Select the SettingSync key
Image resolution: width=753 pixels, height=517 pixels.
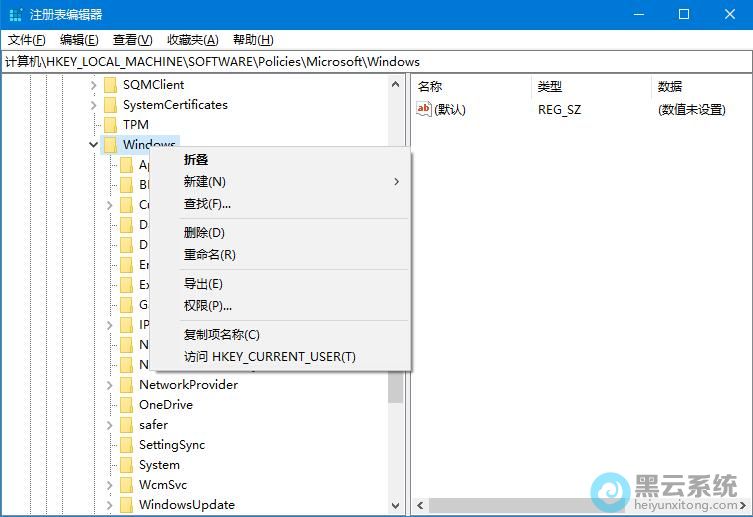172,445
